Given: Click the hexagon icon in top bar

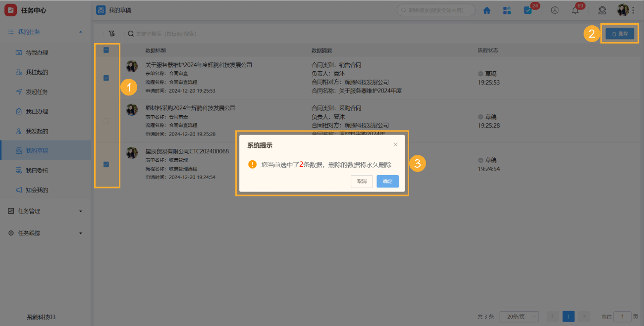Looking at the screenshot, I should 555,10.
